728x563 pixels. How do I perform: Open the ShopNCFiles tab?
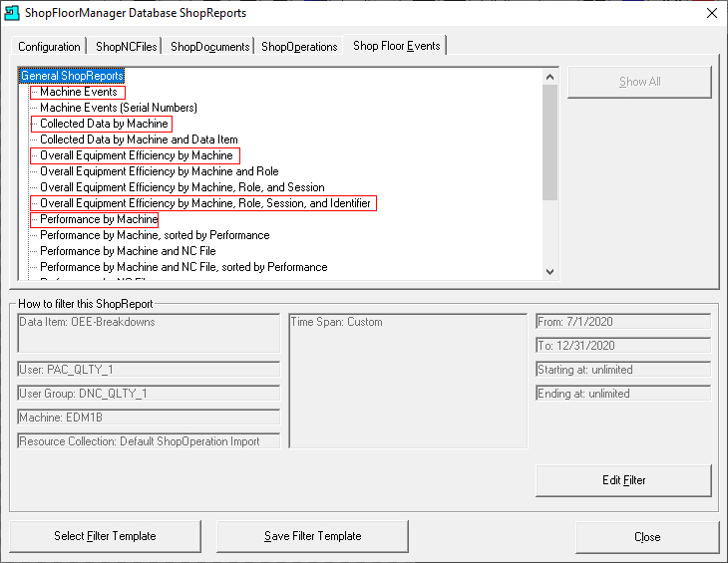tap(126, 47)
